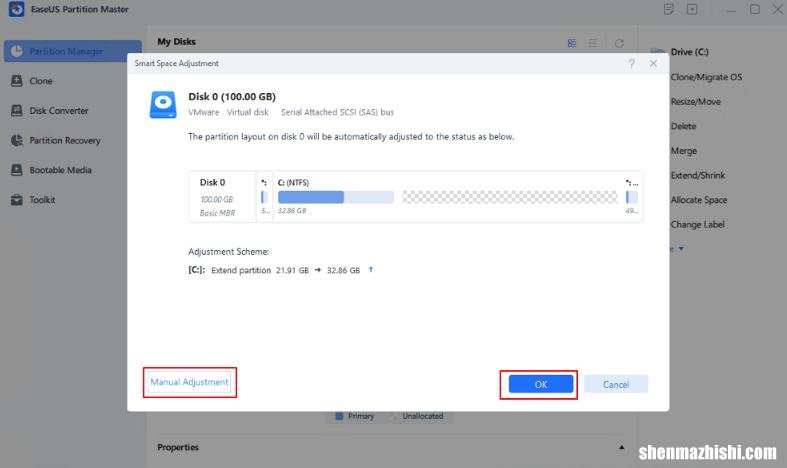Select the last small partition on Disk 0

pyautogui.click(x=632, y=197)
